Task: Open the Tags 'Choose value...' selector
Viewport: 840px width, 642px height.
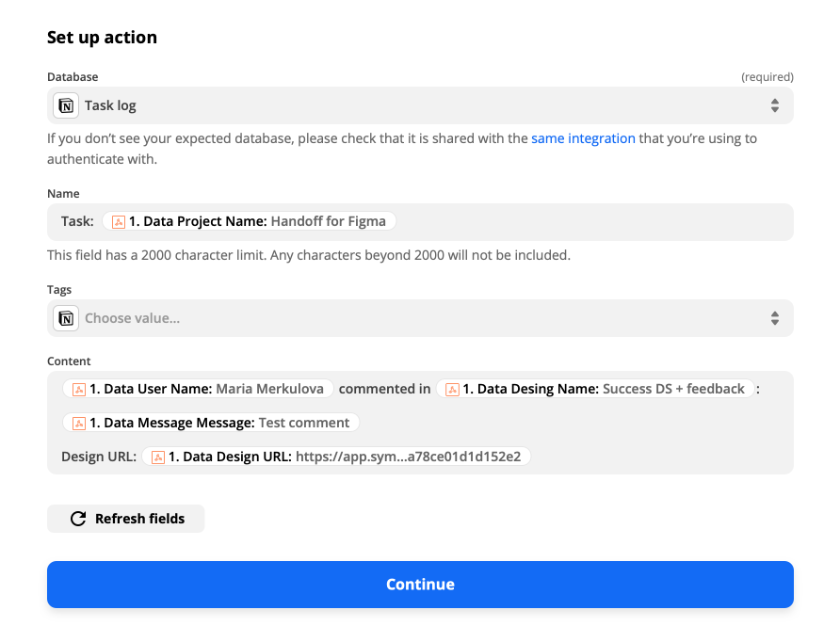Action: (x=420, y=318)
